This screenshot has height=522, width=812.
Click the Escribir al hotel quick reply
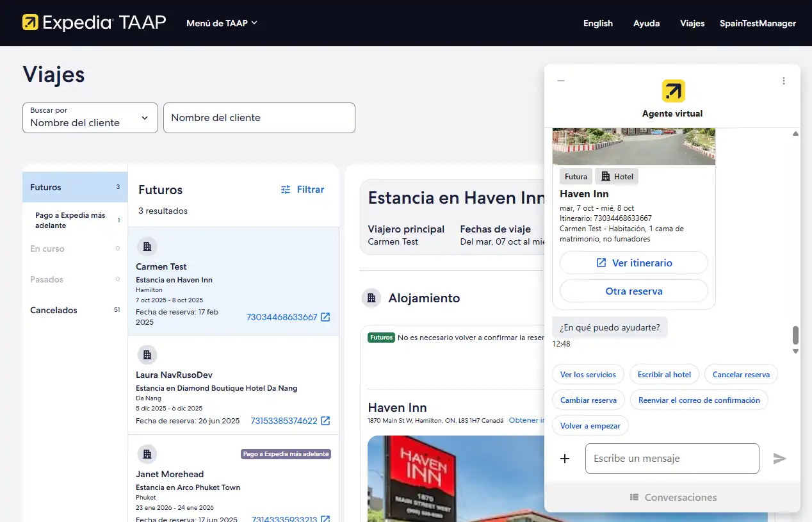(664, 375)
